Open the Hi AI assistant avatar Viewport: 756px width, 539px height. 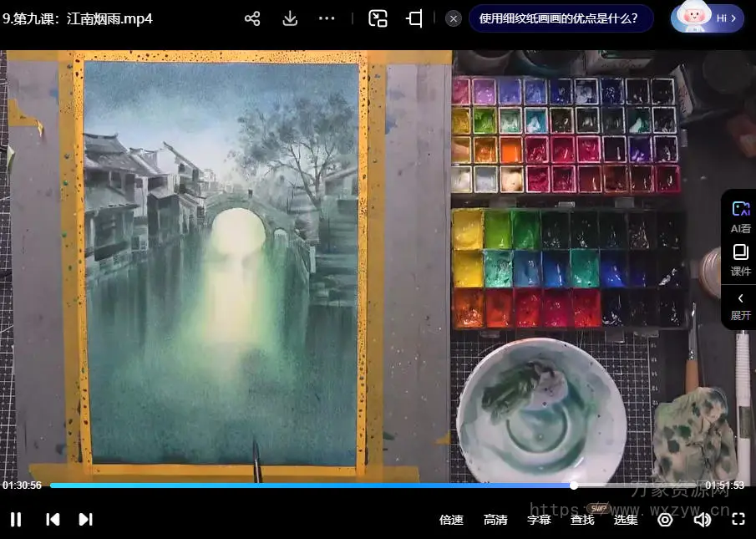pyautogui.click(x=707, y=18)
